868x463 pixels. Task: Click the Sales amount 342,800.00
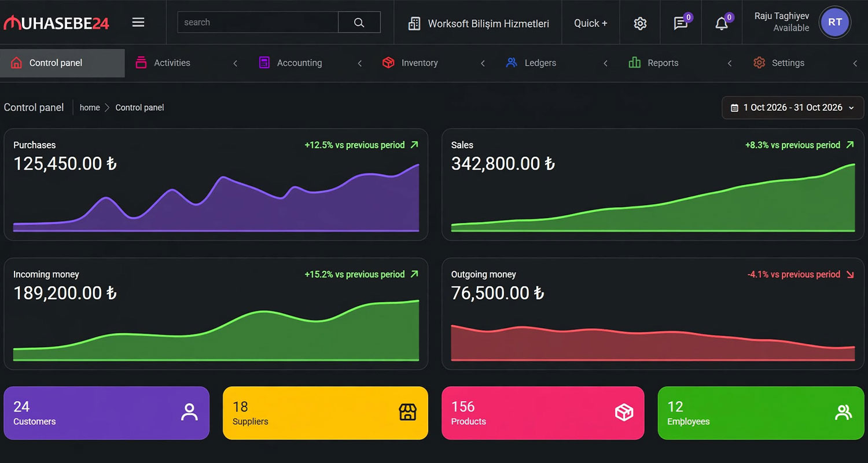[503, 164]
